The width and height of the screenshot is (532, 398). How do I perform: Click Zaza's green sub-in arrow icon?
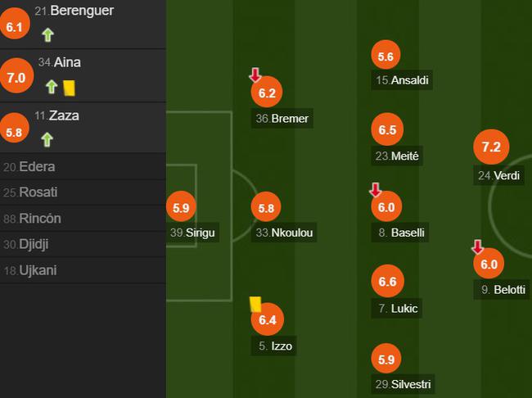pos(47,139)
